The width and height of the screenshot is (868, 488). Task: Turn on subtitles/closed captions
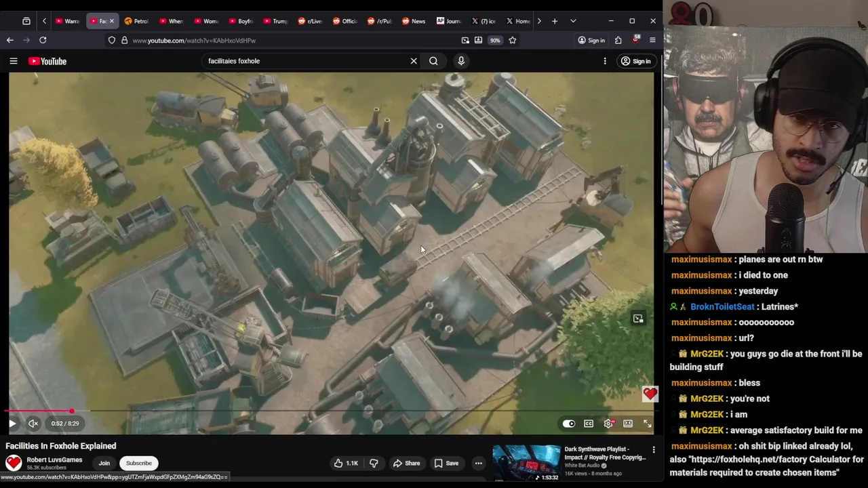pos(589,424)
